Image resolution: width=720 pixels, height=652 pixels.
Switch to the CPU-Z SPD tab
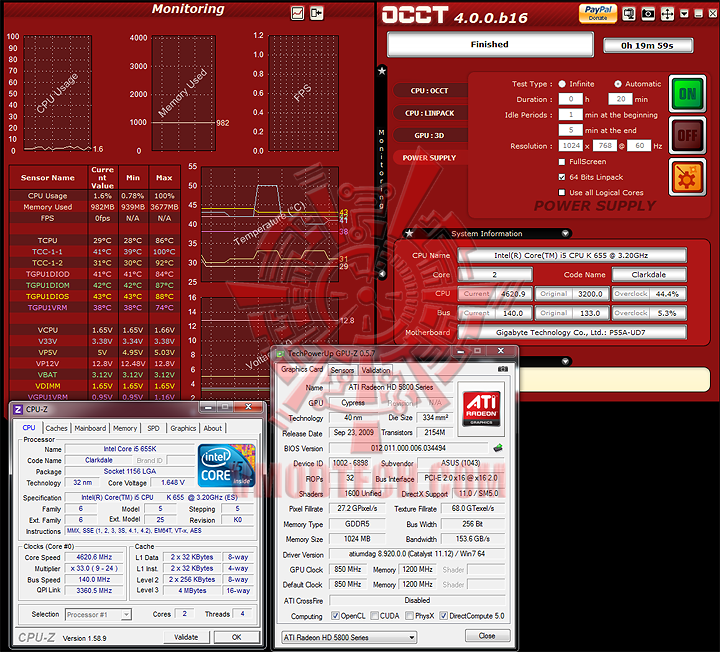point(153,428)
